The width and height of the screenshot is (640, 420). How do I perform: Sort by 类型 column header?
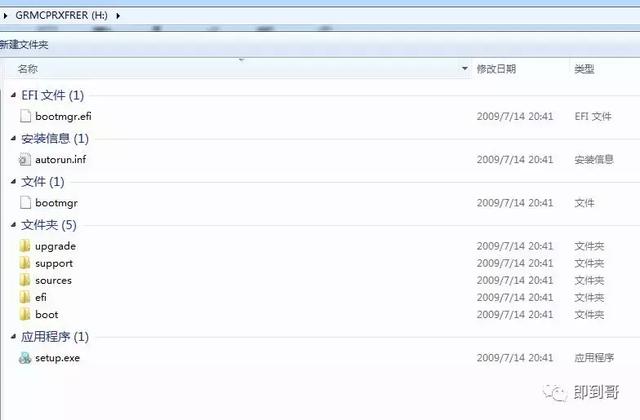click(584, 69)
